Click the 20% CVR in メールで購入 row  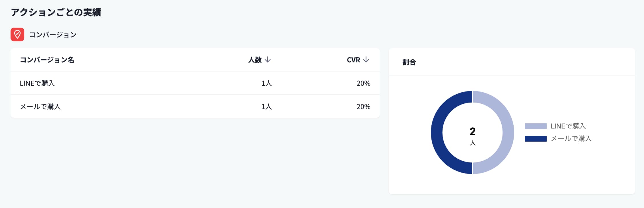[x=363, y=107]
